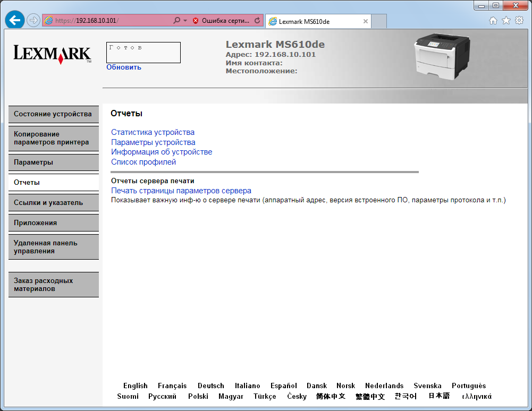The height and width of the screenshot is (411, 532).
Task: Switch language to 繁體中文
Action: [370, 397]
